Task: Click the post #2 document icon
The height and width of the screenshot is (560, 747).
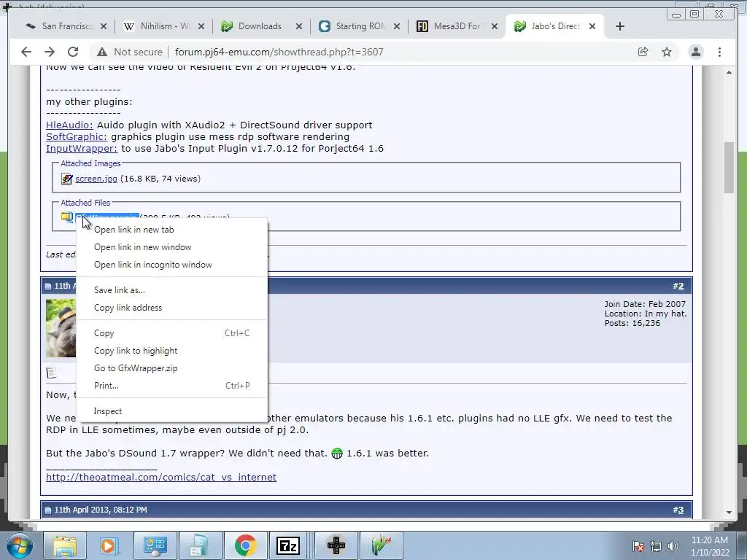Action: [x=52, y=373]
